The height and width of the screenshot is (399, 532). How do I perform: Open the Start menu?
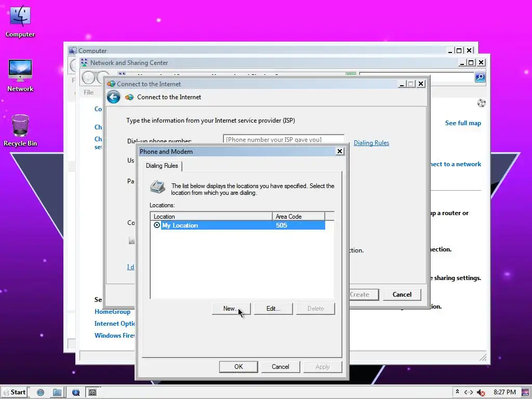[x=15, y=392]
